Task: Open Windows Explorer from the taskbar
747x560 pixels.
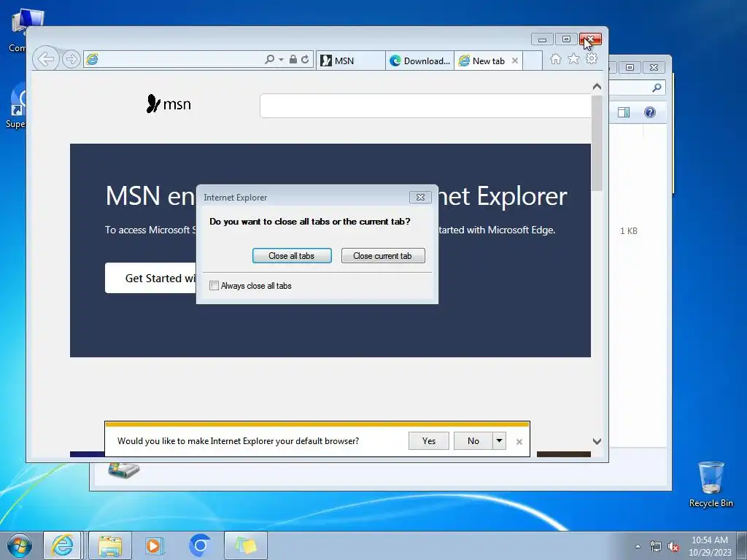Action: coord(110,545)
